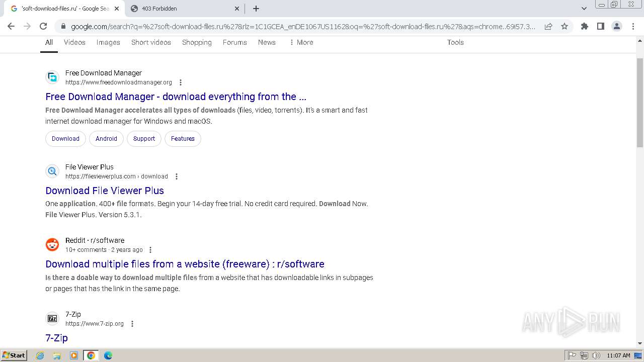The height and width of the screenshot is (362, 644).
Task: Open the Reddit download multiple files result
Action: pos(185,264)
